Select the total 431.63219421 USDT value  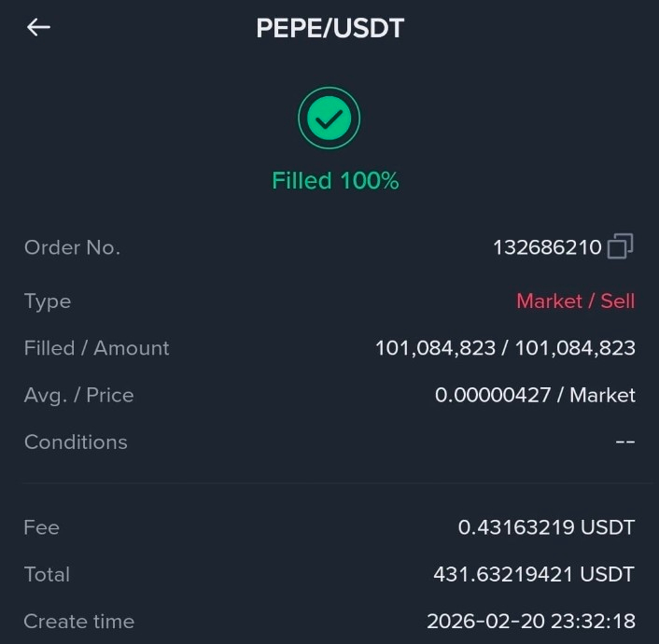click(534, 574)
